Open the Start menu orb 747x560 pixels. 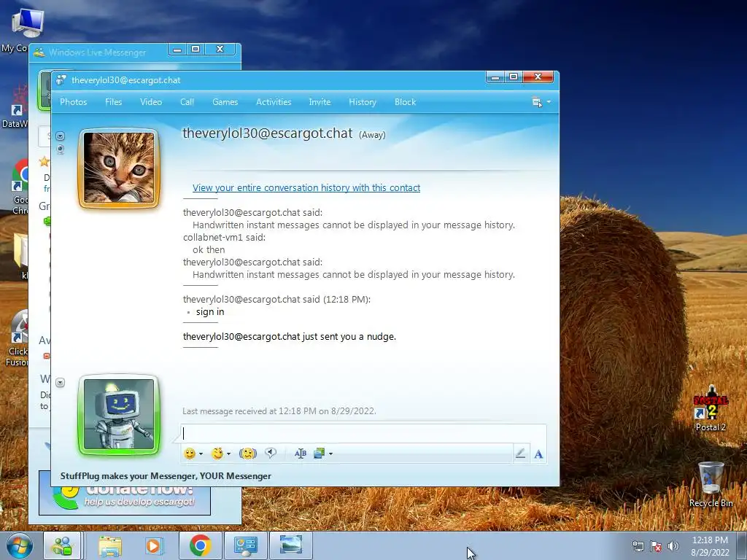pyautogui.click(x=20, y=545)
